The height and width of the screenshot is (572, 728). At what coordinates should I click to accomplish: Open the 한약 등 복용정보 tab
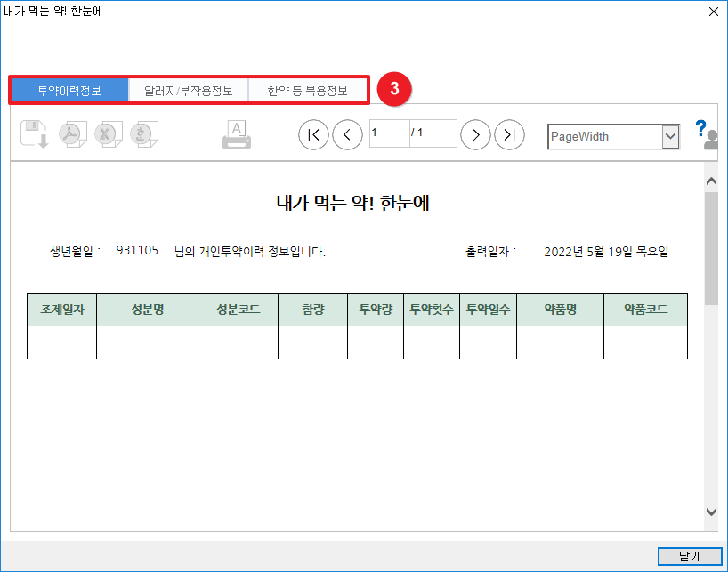306,91
